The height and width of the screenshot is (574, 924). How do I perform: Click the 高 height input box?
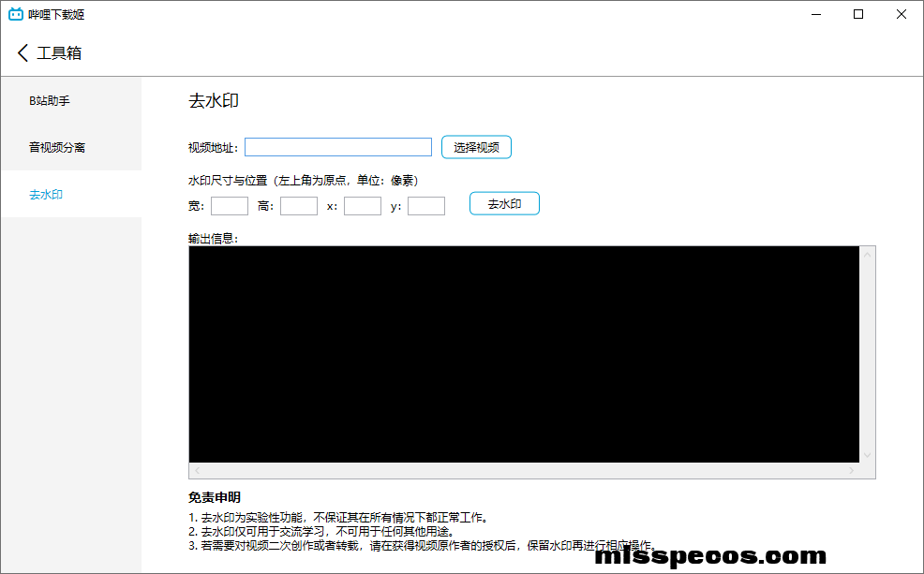(x=299, y=206)
